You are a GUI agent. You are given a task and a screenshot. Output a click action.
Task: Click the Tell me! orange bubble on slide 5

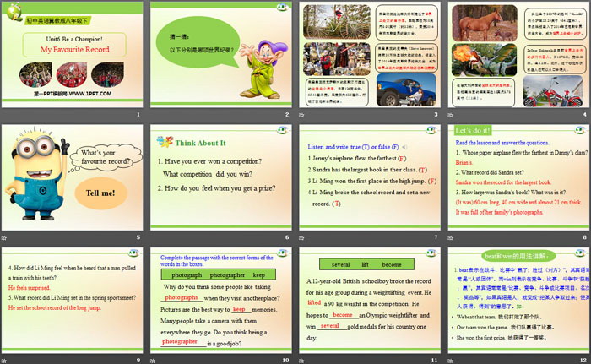point(100,193)
